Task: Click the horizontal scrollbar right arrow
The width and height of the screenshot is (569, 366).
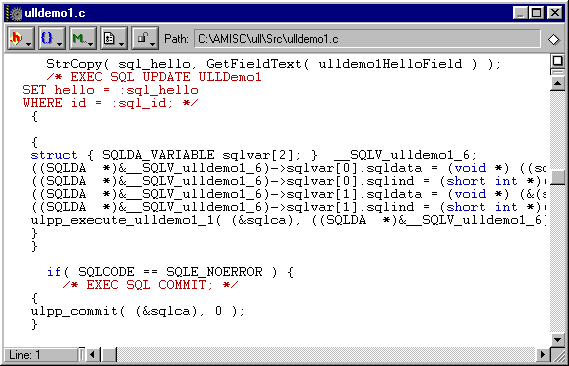Action: (543, 354)
